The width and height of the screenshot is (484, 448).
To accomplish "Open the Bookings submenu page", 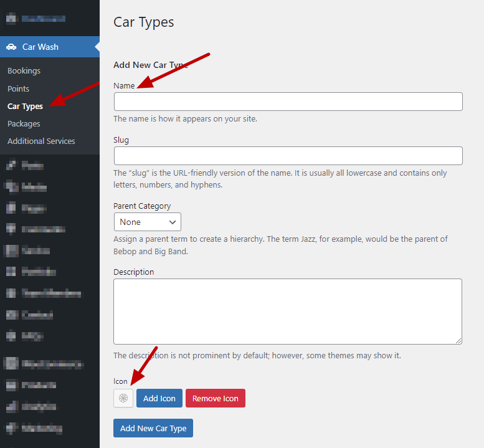I will point(24,71).
